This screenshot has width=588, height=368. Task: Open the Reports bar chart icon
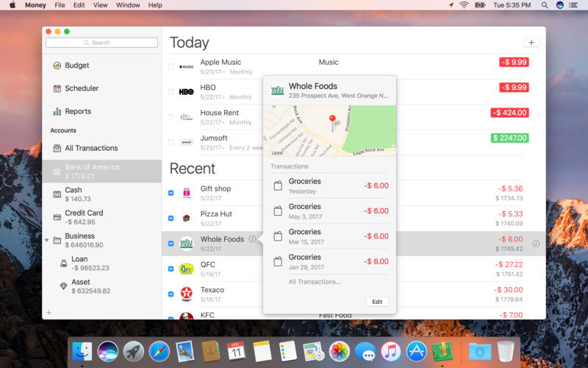pyautogui.click(x=57, y=112)
